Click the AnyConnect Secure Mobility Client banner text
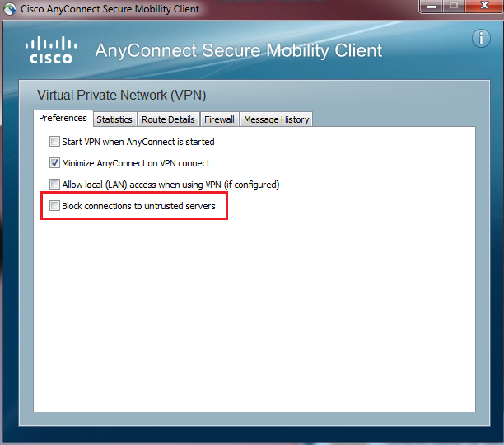 pyautogui.click(x=239, y=50)
